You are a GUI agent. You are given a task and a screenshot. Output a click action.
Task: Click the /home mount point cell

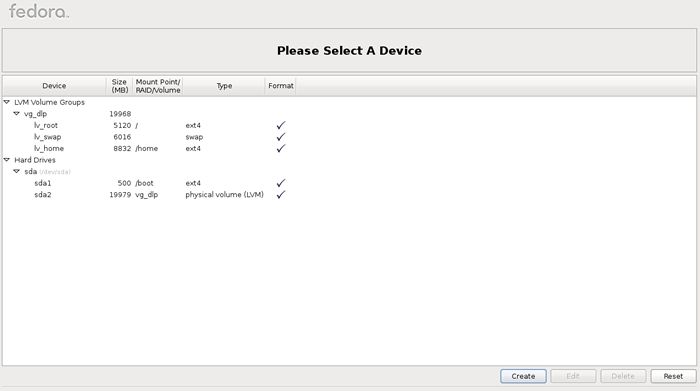coord(146,148)
